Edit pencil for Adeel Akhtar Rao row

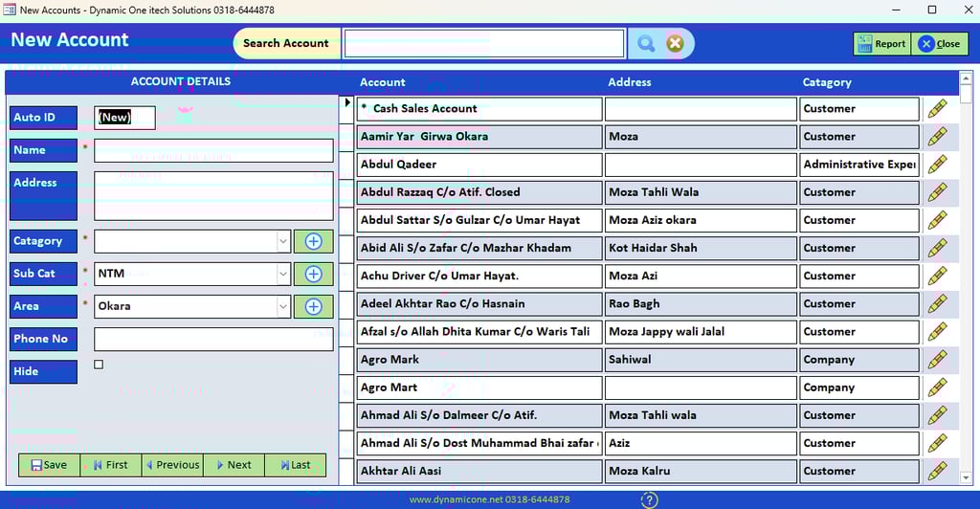pos(938,304)
